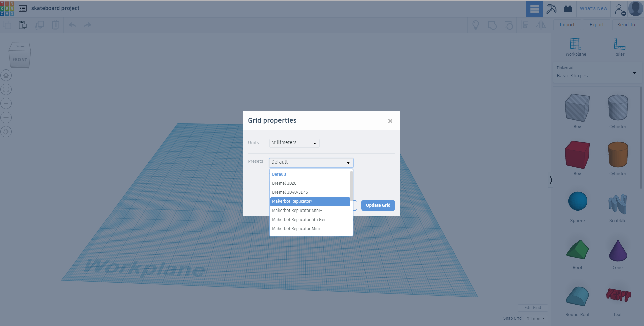Image resolution: width=644 pixels, height=326 pixels.
Task: Open the Snap Grid value dropdown
Action: 535,319
